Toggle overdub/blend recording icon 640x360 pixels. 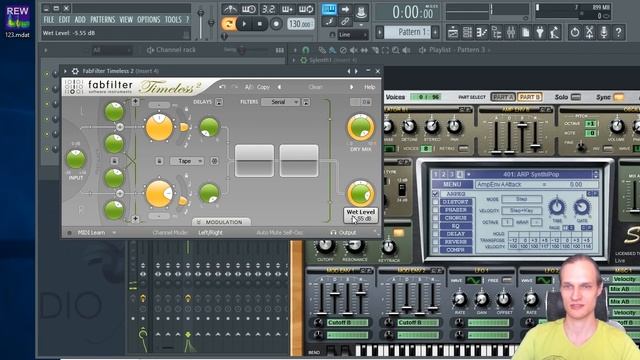coord(287,9)
